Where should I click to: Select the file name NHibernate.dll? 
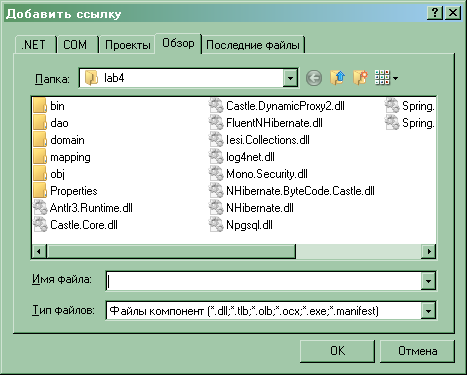pyautogui.click(x=260, y=208)
